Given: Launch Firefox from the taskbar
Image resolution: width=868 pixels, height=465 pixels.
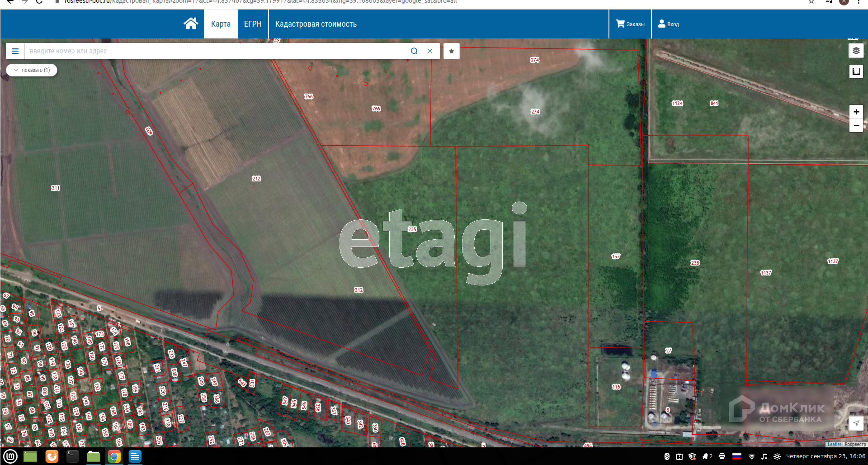Looking at the screenshot, I should (52, 456).
